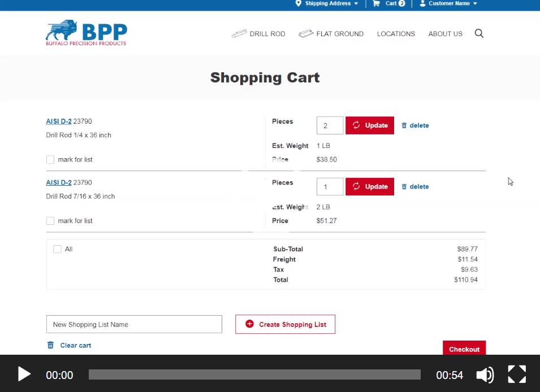
Task: Click the Checkout button
Action: (464, 349)
